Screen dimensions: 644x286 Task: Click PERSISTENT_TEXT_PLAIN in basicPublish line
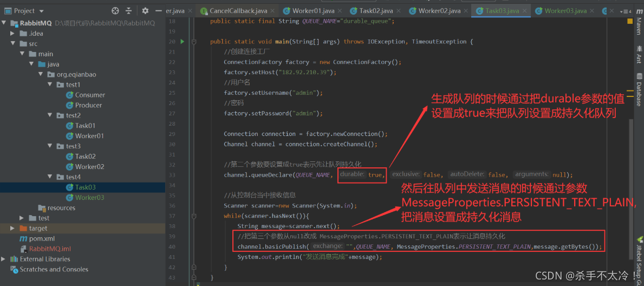point(495,247)
